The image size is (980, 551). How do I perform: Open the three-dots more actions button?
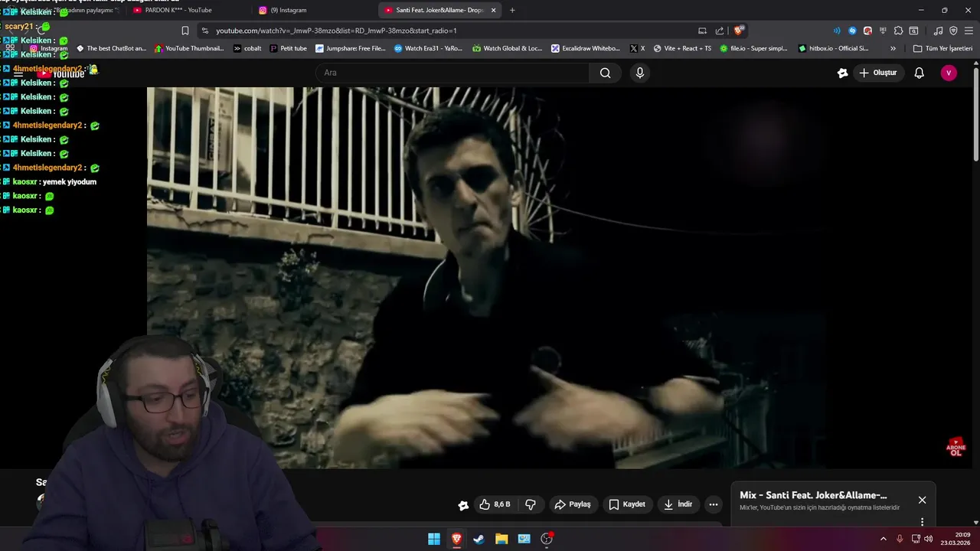tap(714, 504)
